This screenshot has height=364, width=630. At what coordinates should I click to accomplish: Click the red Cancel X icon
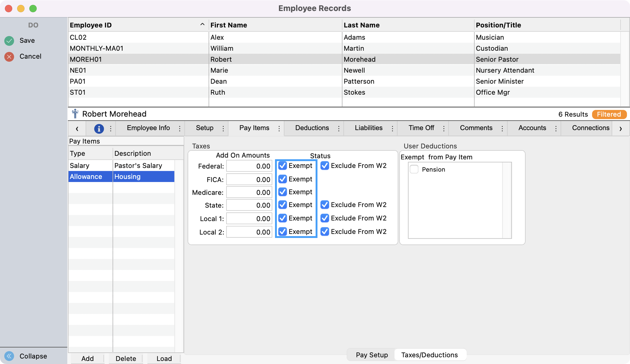point(9,57)
